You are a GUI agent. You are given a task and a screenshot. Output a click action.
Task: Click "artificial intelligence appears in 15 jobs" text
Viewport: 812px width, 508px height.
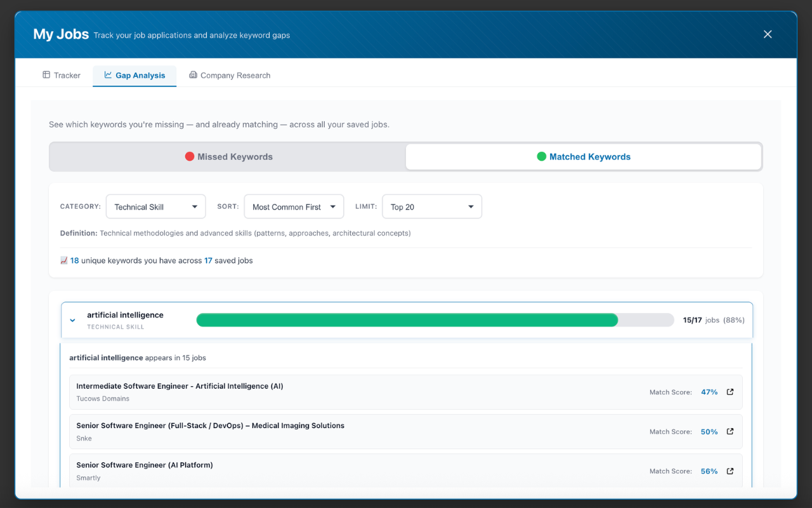pyautogui.click(x=138, y=358)
